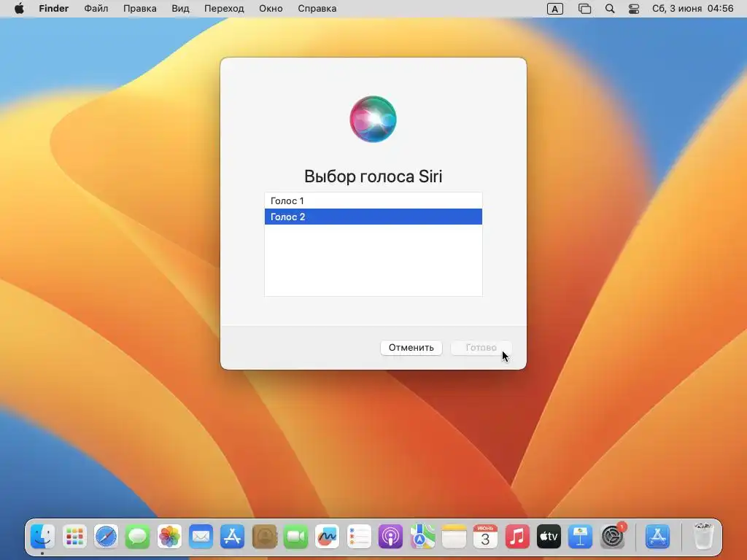Screen dimensions: 747x560
Task: Open Apple TV from the Dock
Action: click(x=549, y=537)
